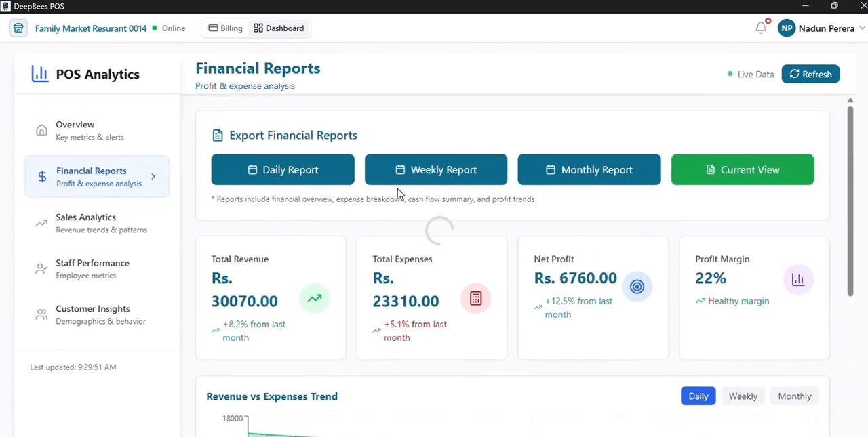Open Staff Performance section
The width and height of the screenshot is (868, 437).
coord(97,269)
